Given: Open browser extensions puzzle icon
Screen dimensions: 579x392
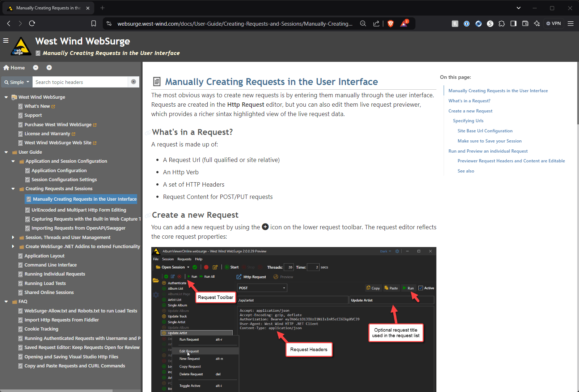Looking at the screenshot, I should click(x=502, y=24).
